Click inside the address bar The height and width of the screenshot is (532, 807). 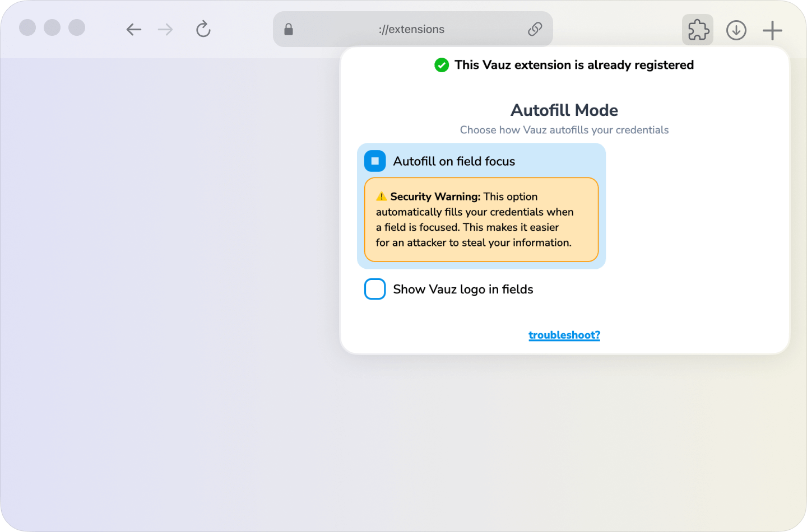click(413, 29)
